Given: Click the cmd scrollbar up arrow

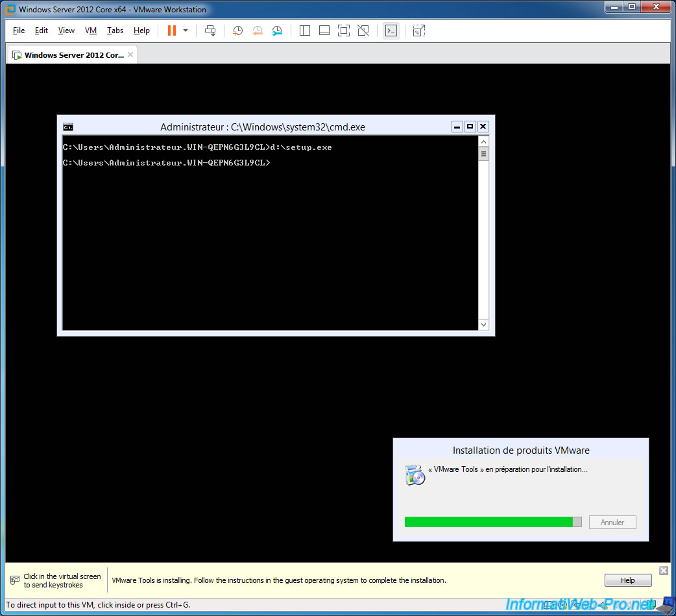Looking at the screenshot, I should coord(484,142).
